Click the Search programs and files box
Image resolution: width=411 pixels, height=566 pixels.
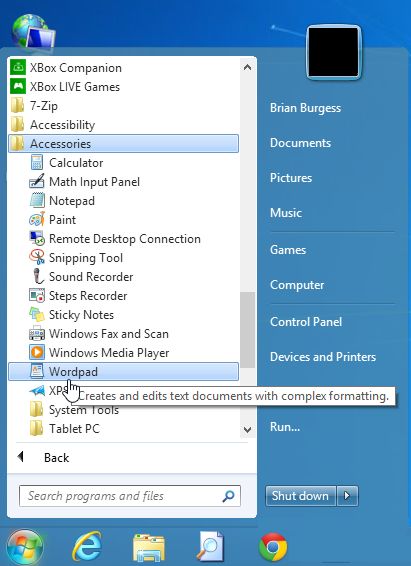pos(130,496)
